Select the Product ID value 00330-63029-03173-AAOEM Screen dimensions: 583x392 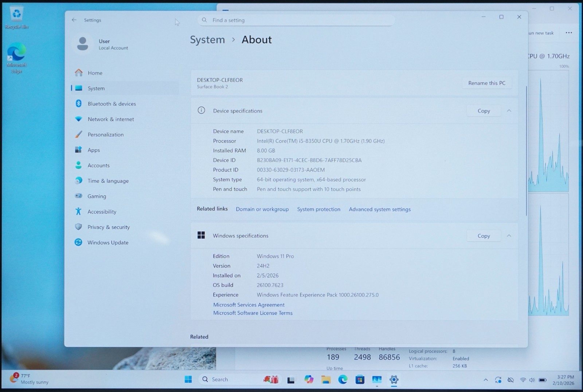(x=290, y=170)
